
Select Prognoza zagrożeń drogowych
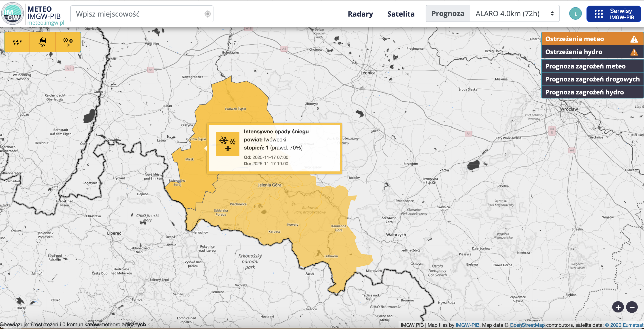[x=592, y=79]
